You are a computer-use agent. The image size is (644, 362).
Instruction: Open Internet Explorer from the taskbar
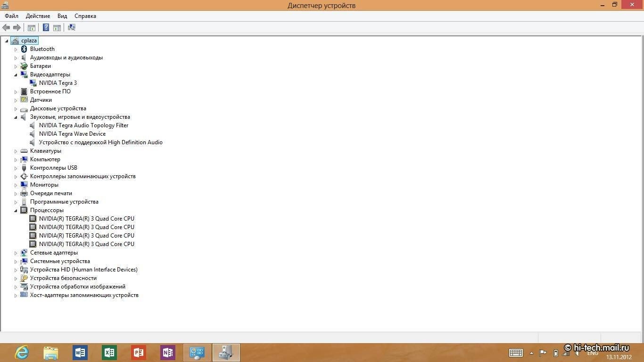pos(22,353)
